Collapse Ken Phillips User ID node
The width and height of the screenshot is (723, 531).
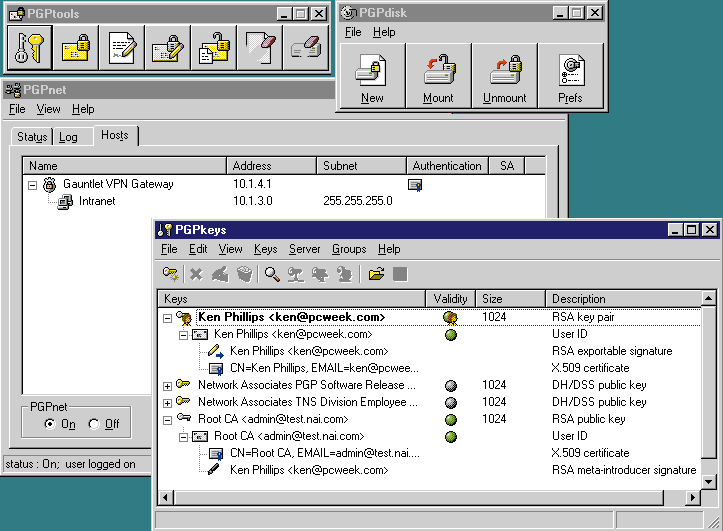(183, 335)
